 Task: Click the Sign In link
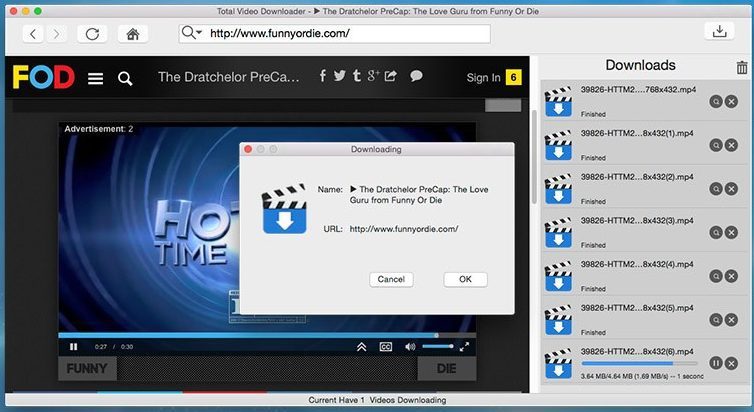(x=483, y=77)
